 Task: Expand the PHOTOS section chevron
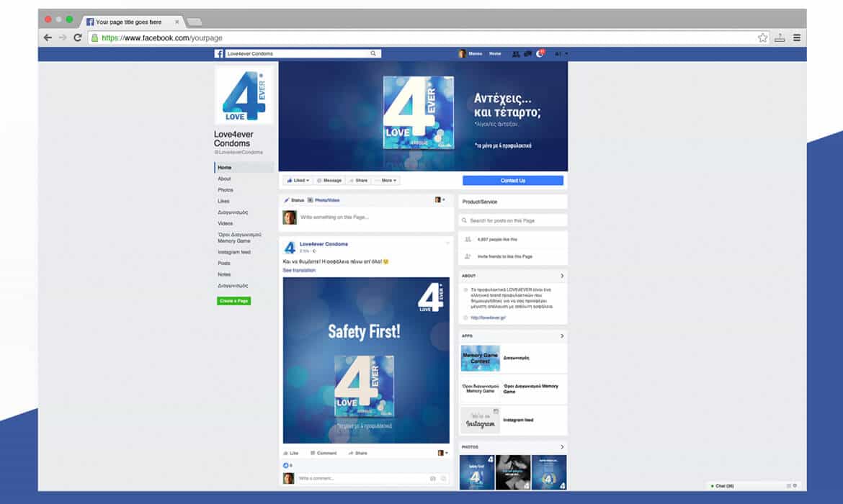point(562,447)
